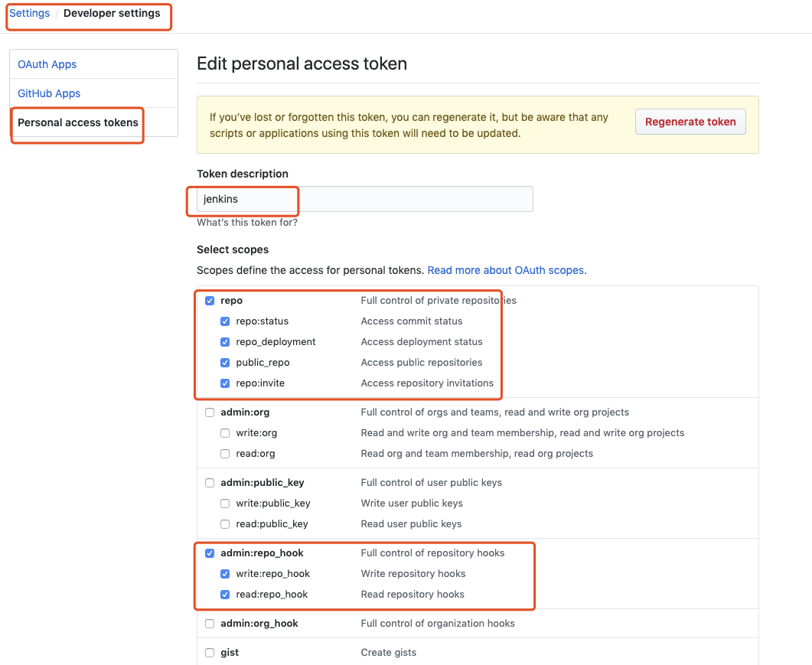Check the write:org checkbox
This screenshot has height=665, width=812.
point(225,433)
